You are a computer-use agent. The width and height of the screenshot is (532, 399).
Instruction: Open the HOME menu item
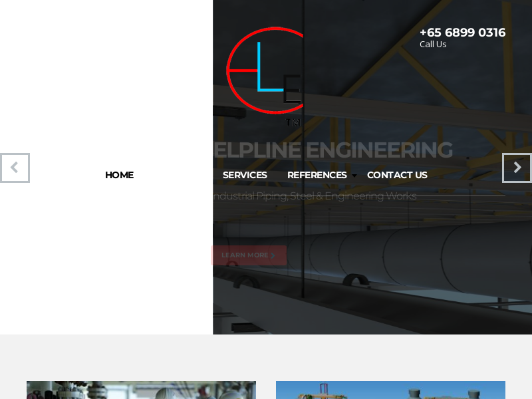pyautogui.click(x=119, y=175)
